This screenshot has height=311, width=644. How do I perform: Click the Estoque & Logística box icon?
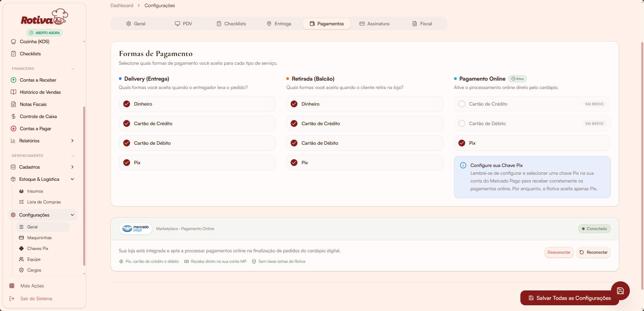pos(13,179)
